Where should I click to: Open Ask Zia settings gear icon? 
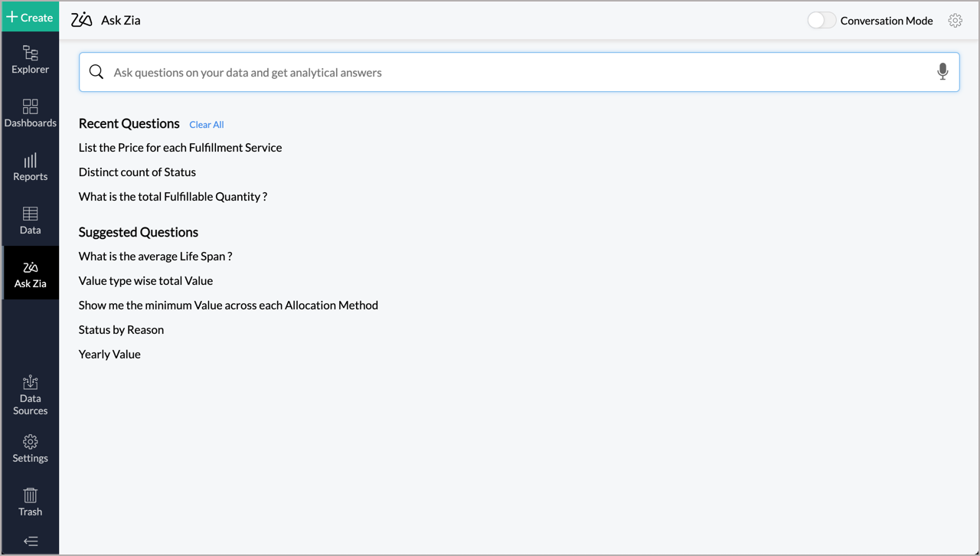pos(955,21)
